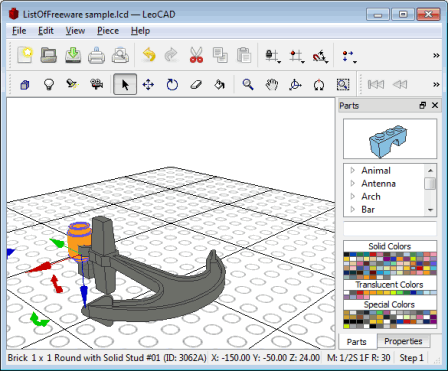Open the Snap angle magnet dropdown
448x371 pixels.
tap(327, 62)
